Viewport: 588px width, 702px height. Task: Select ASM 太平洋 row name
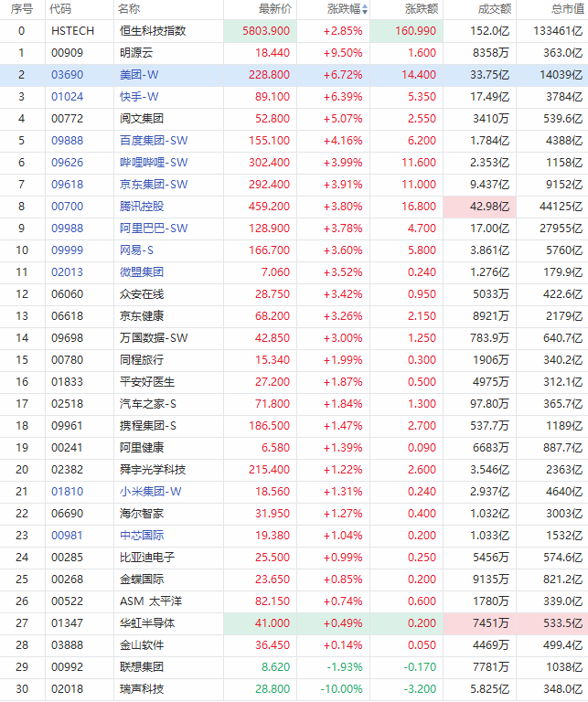pos(151,601)
